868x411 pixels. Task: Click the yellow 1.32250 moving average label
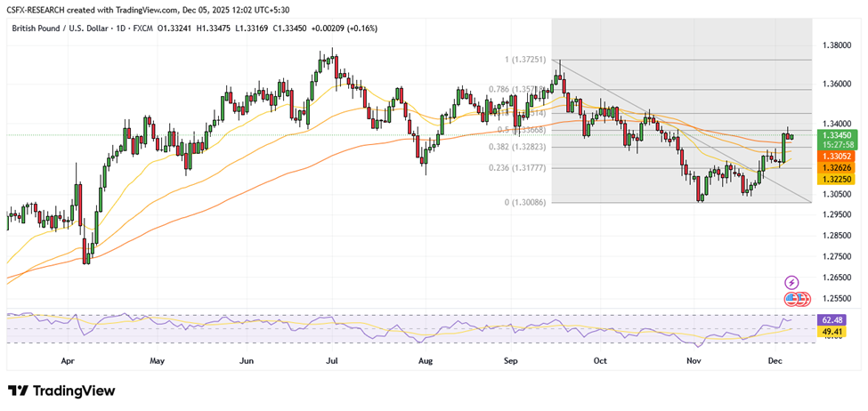(837, 179)
